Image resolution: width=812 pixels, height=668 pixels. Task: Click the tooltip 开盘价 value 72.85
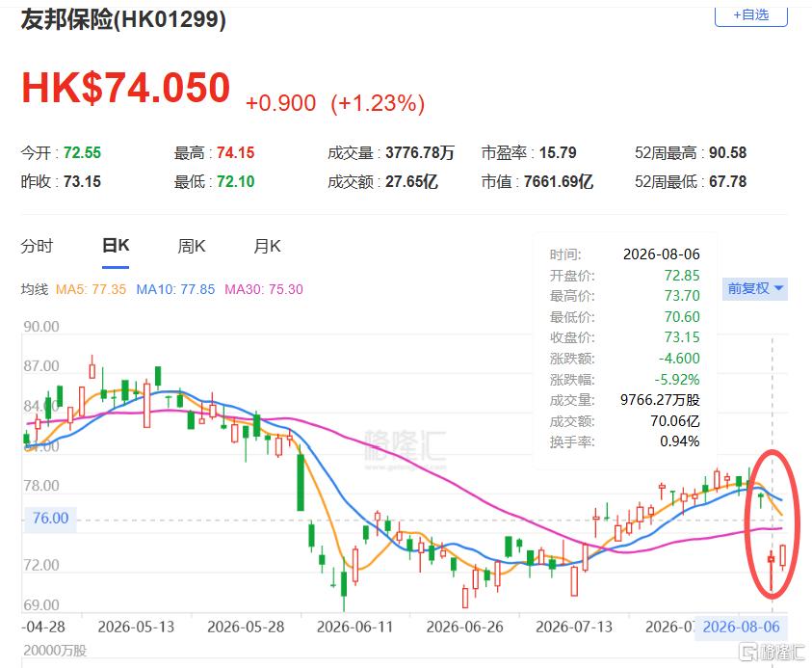pos(682,275)
